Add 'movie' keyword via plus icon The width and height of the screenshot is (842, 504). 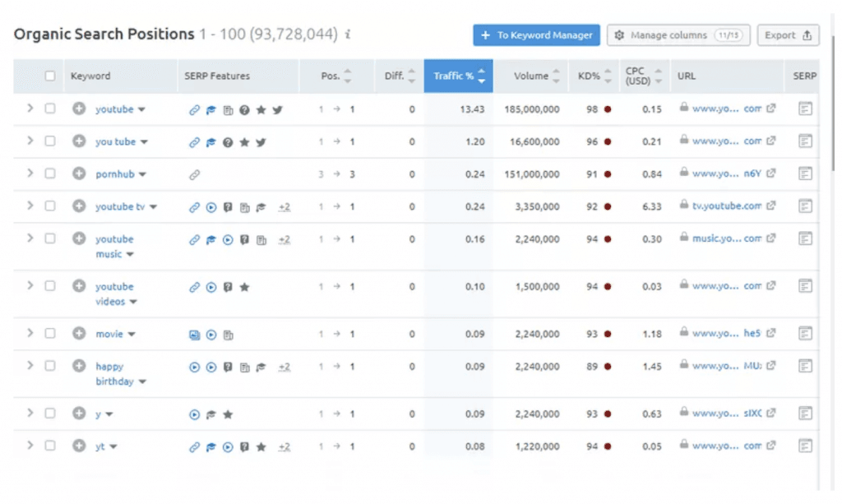pyautogui.click(x=79, y=333)
